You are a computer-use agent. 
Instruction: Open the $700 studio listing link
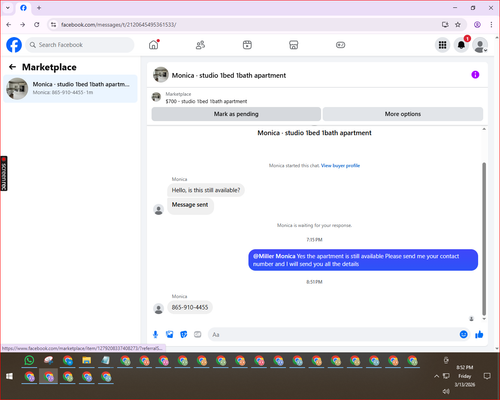tap(206, 101)
